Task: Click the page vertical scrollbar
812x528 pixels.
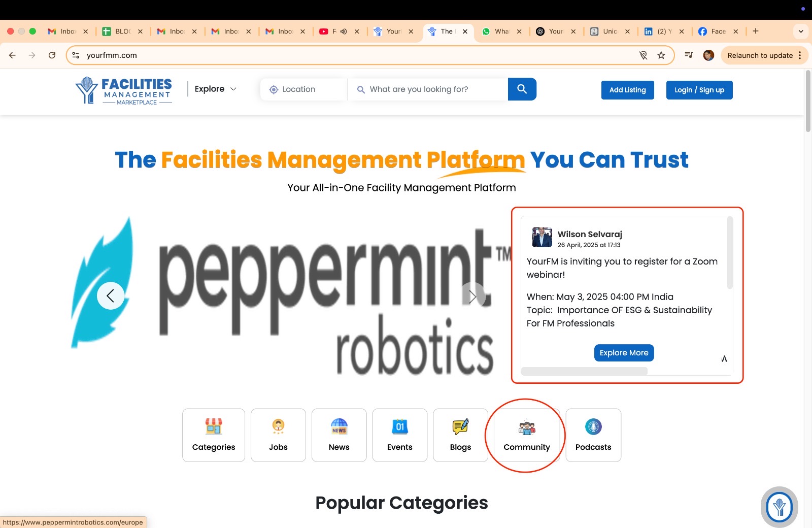Action: [808, 102]
